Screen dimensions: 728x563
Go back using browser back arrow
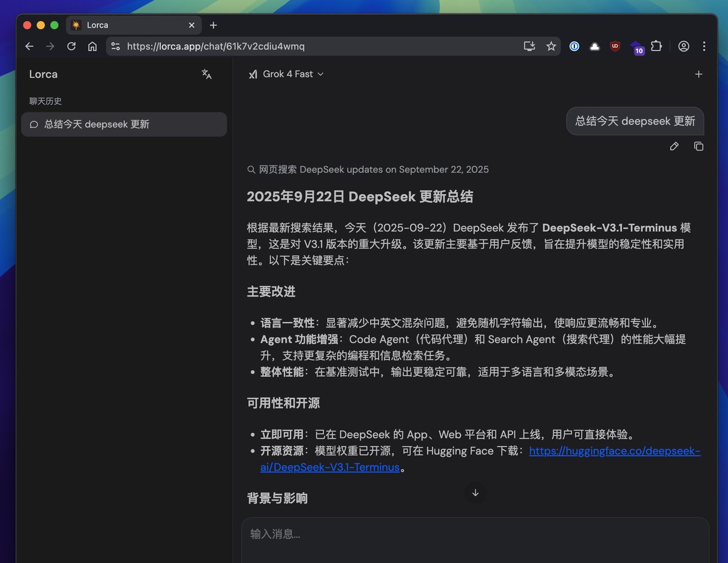29,46
